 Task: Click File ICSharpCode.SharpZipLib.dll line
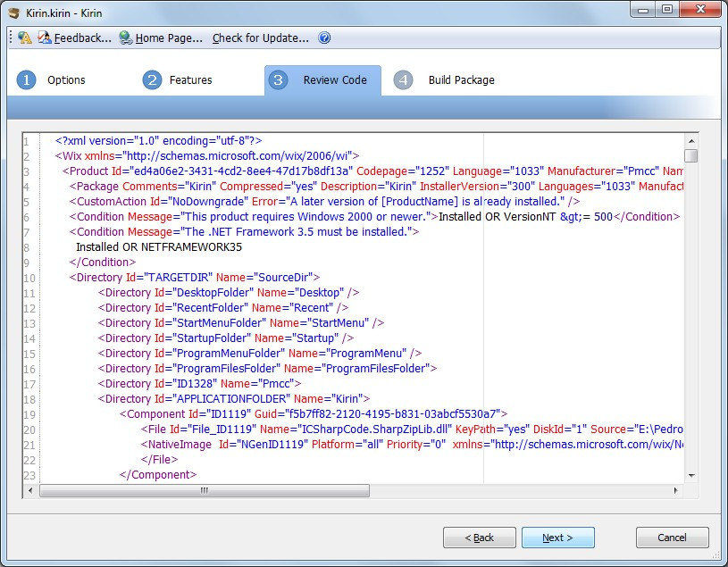click(412, 429)
